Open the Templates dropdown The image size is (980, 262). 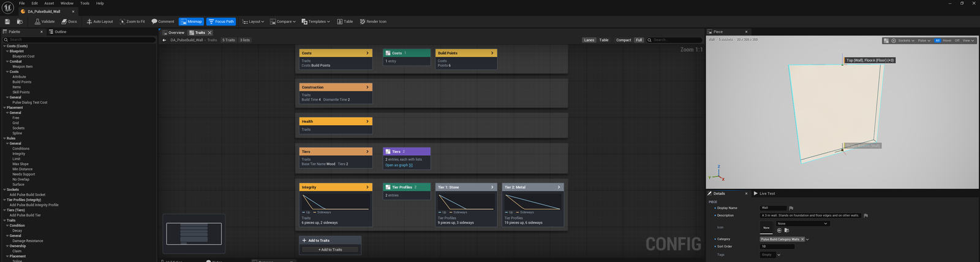tap(316, 21)
